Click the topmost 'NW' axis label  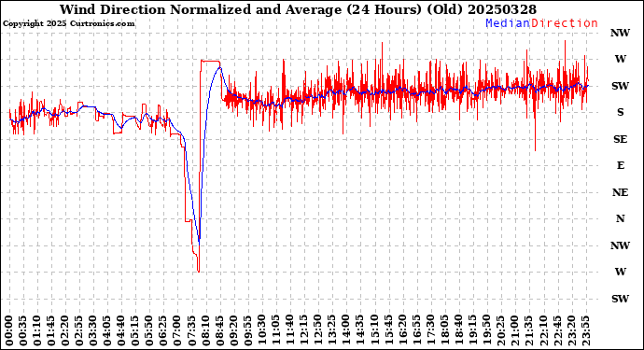point(620,33)
